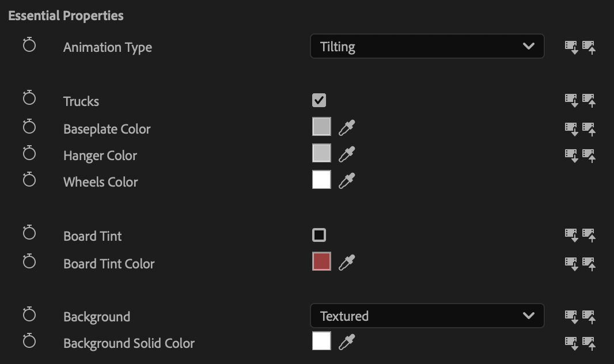This screenshot has height=364, width=614.
Task: Uncheck the Trucks checkbox
Action: (x=319, y=100)
